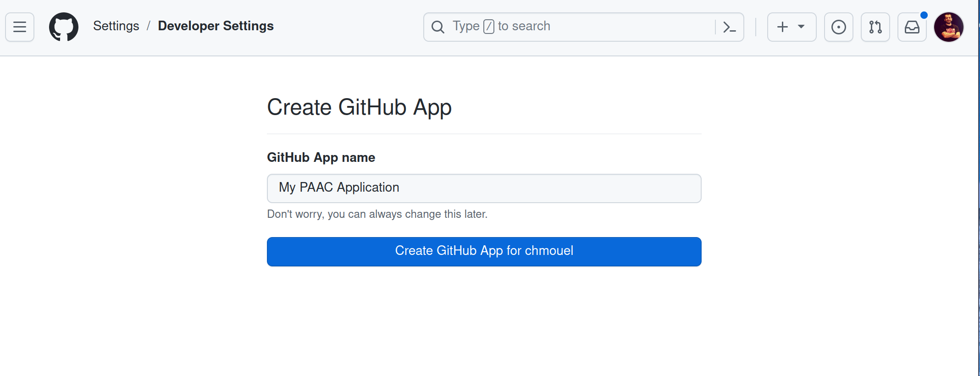Viewport: 980px width, 376px height.
Task: Click the GitHub App name label
Action: (x=321, y=157)
